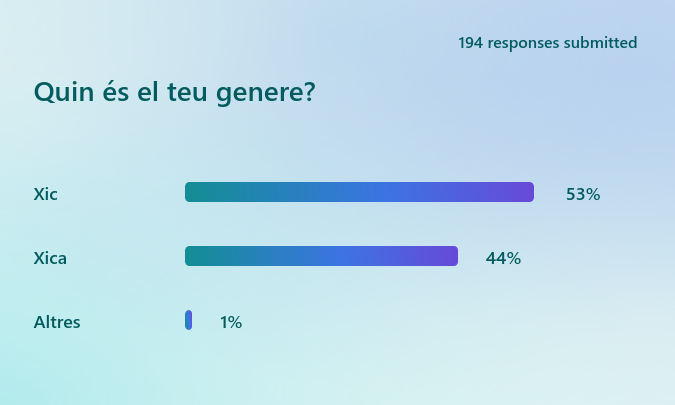Click the word 'responses' in the counter
This screenshot has height=405, width=675.
524,43
